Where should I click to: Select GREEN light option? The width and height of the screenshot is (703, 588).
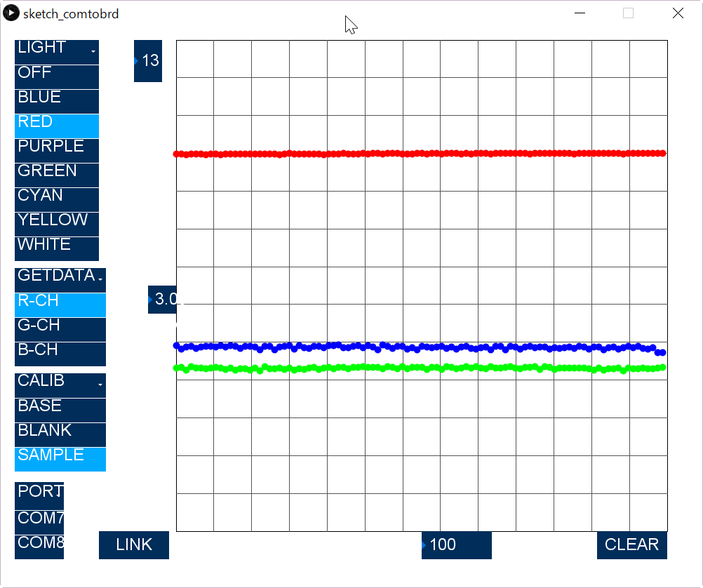click(57, 175)
